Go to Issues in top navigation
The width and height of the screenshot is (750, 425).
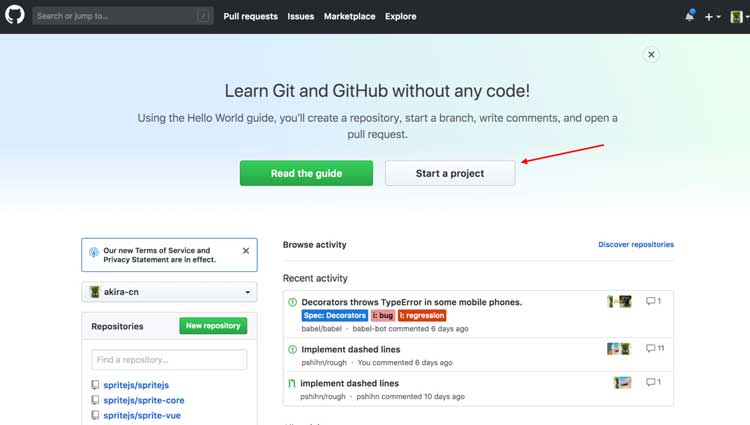coord(300,16)
